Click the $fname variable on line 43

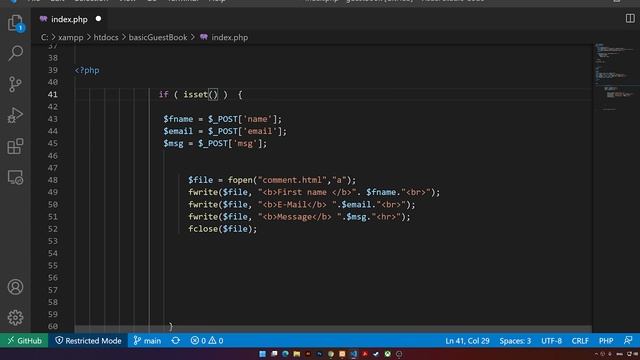click(178, 119)
